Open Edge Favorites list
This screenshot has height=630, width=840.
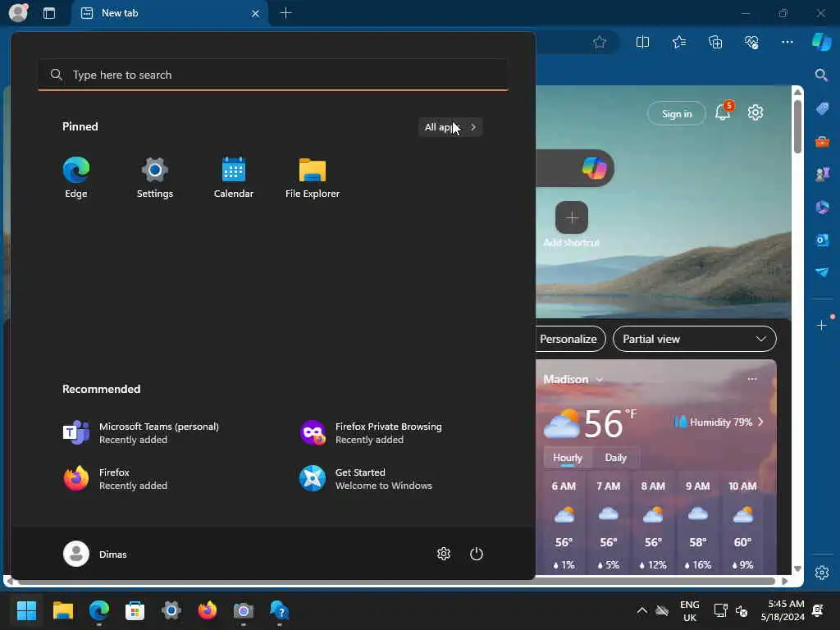pyautogui.click(x=678, y=42)
